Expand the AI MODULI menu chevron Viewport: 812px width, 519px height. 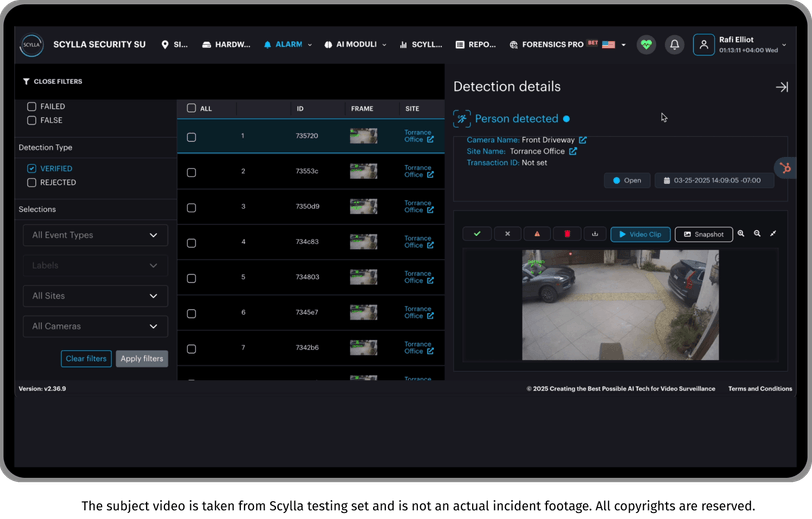tap(384, 45)
